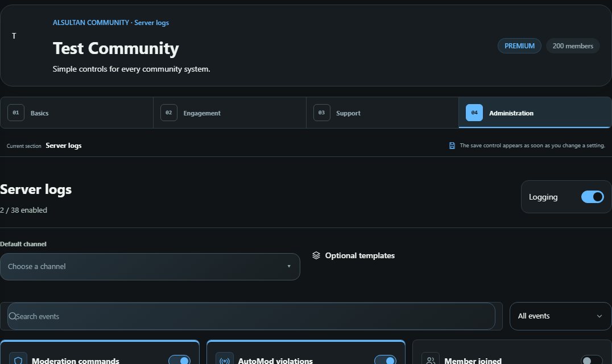Open Optional templates

click(354, 255)
